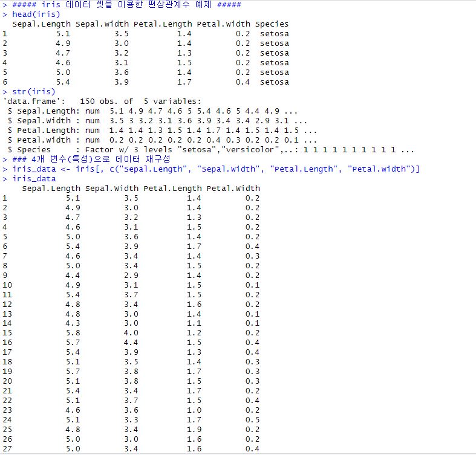
Task: Click row number 27 in iris_data output
Action: (x=7, y=449)
